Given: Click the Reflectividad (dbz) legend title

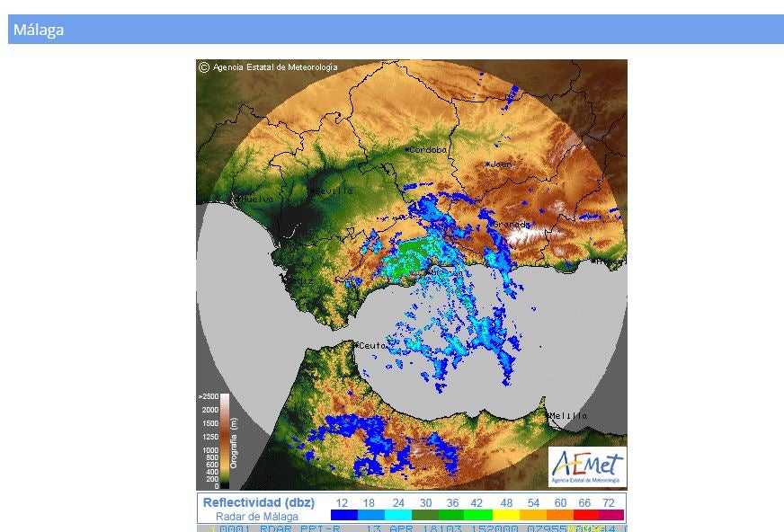Looking at the screenshot, I should pos(259,502).
